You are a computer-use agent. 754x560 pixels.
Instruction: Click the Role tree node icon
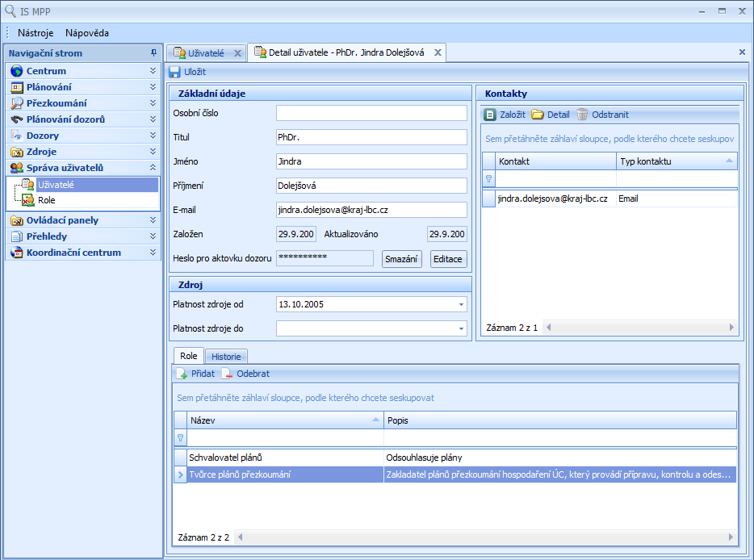pos(28,200)
